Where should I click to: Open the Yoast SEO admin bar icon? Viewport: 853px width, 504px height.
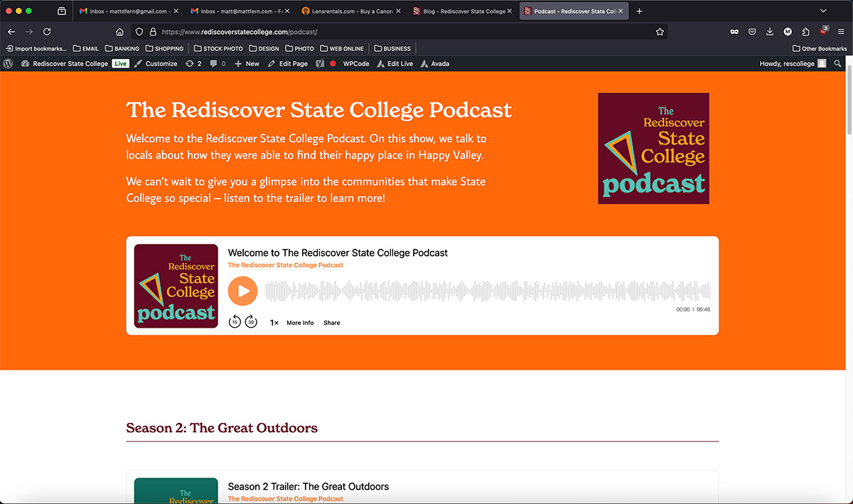[x=321, y=63]
